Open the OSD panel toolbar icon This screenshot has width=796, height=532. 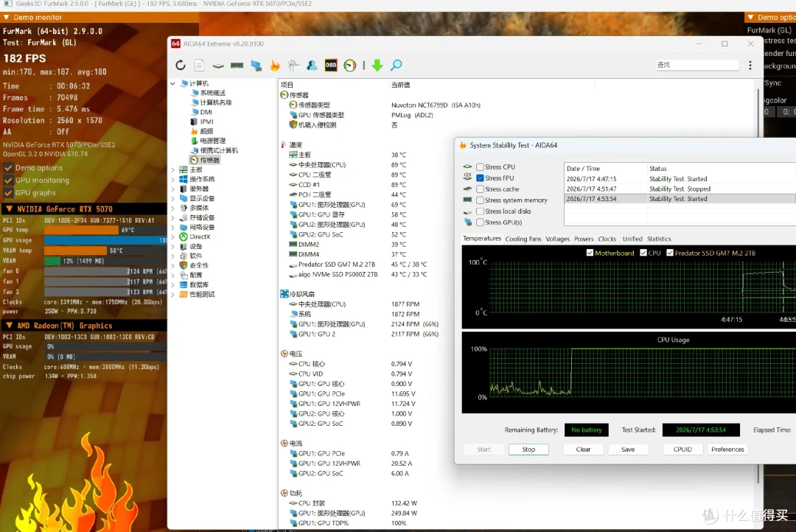coord(330,65)
